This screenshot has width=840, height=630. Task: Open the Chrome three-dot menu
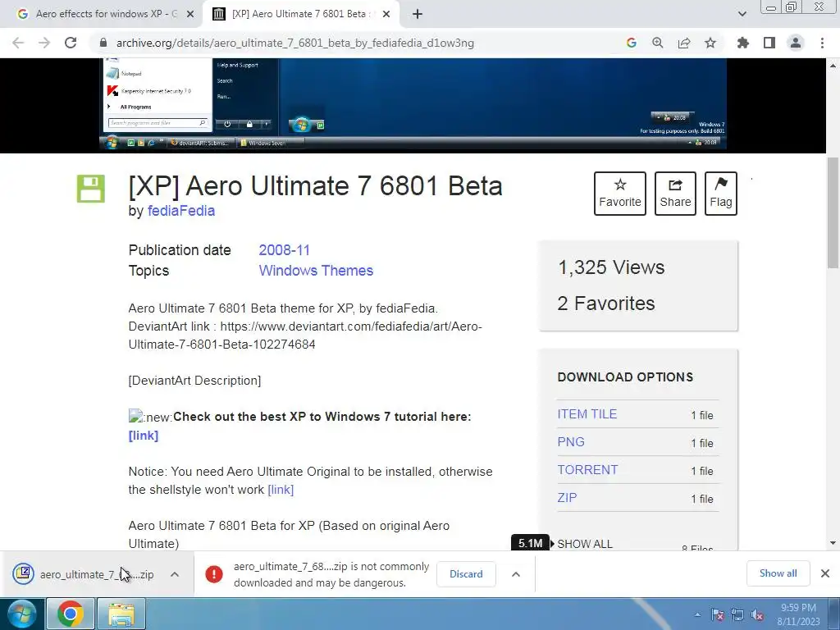(822, 43)
